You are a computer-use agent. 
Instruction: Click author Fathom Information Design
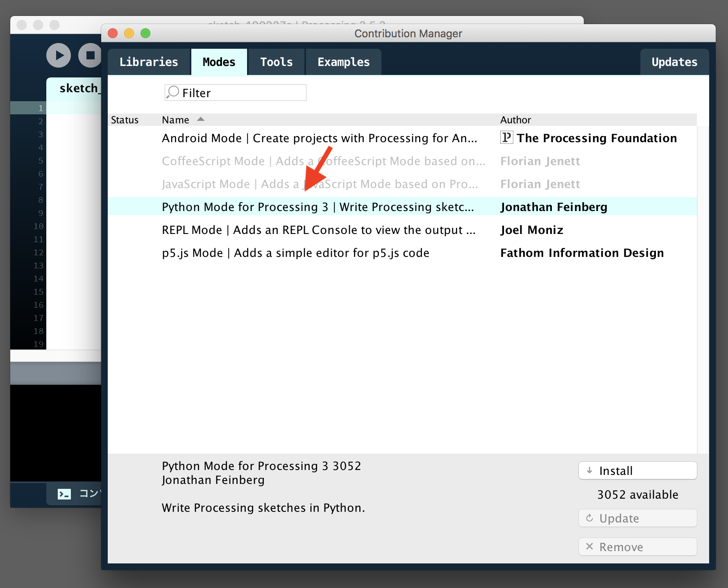(x=582, y=253)
